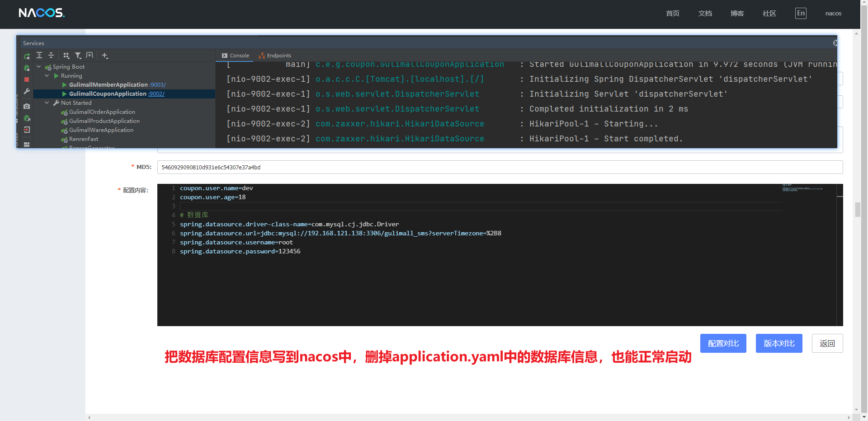This screenshot has width=868, height=421.
Task: Open the services filter funnel
Action: click(x=78, y=55)
